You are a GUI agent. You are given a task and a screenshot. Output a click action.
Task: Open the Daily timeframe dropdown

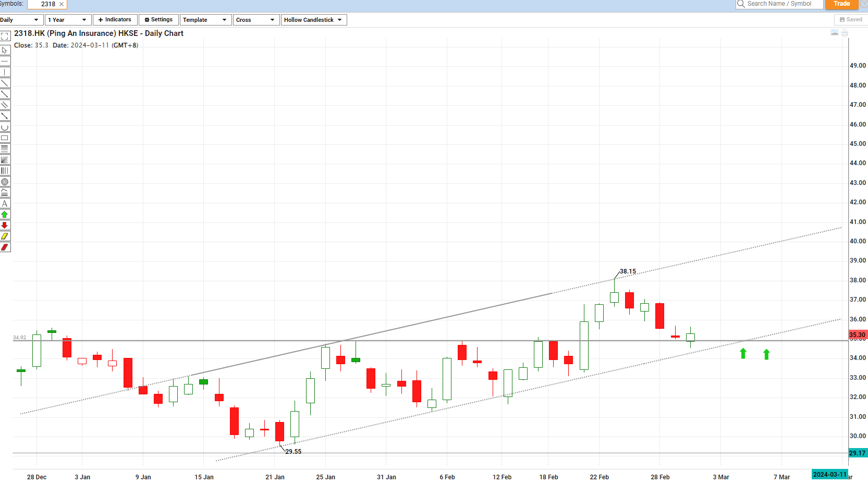coord(21,19)
